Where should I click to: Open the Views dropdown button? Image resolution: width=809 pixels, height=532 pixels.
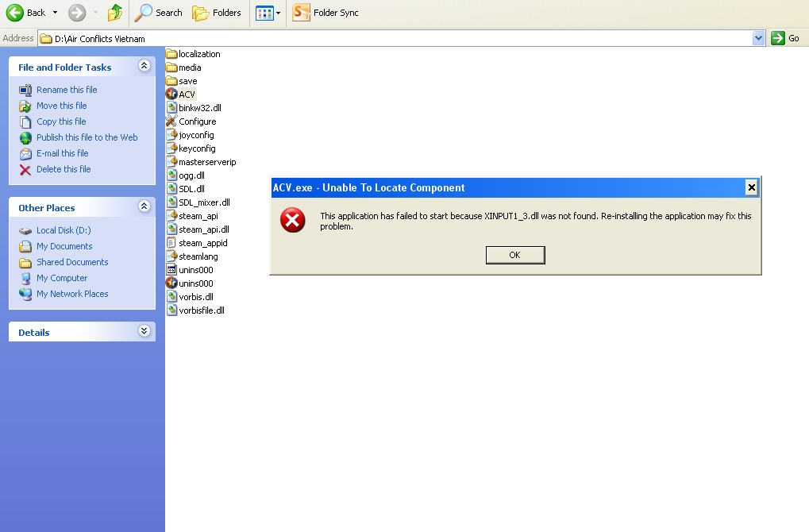pos(268,13)
